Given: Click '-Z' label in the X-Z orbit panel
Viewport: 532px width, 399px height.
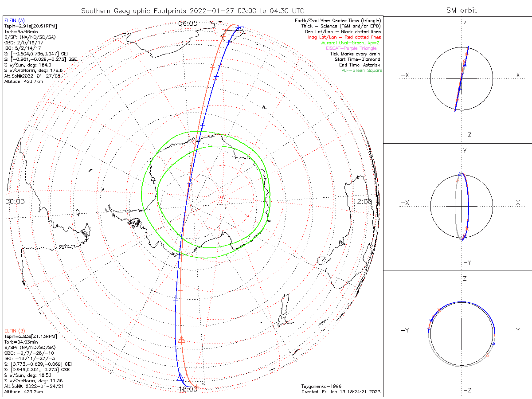Looking at the screenshot, I should click(467, 135).
